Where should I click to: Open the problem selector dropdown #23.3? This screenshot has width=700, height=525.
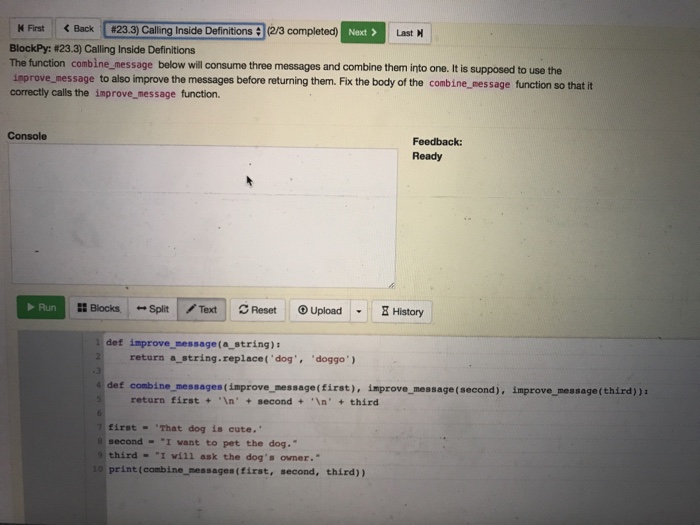pos(184,31)
